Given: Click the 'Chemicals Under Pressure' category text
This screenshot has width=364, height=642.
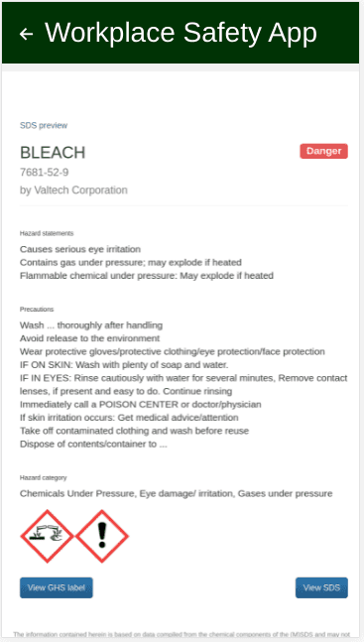Looking at the screenshot, I should [77, 493].
